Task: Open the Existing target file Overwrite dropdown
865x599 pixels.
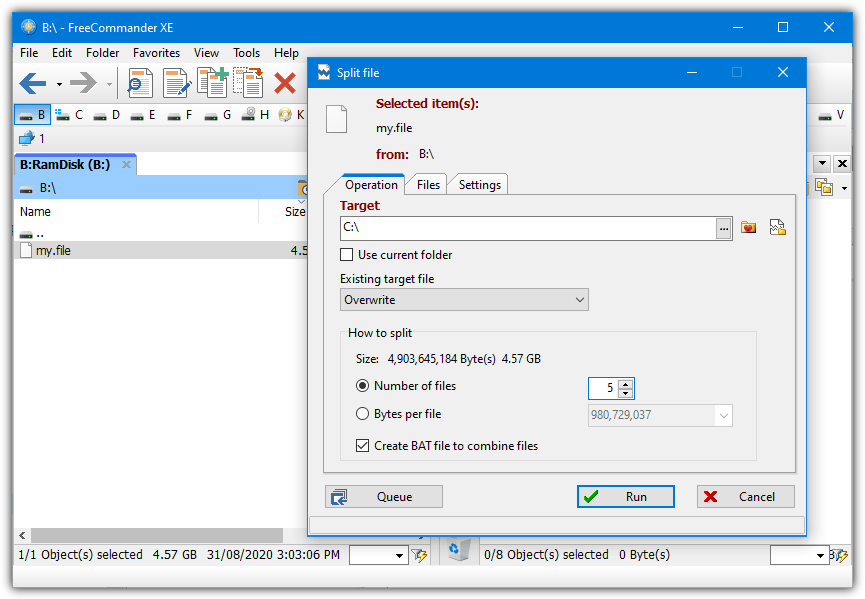Action: point(464,300)
